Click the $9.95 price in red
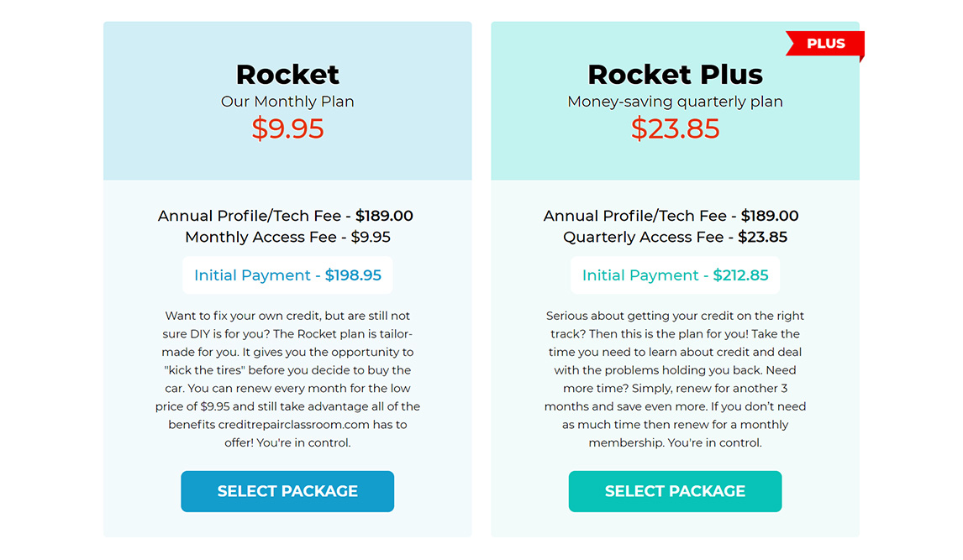This screenshot has height=560, width=963. [287, 128]
